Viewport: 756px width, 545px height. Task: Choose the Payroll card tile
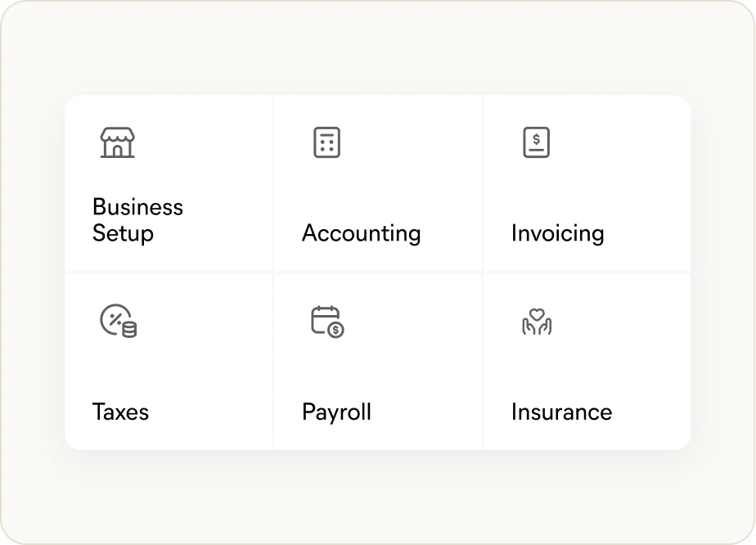click(x=378, y=362)
